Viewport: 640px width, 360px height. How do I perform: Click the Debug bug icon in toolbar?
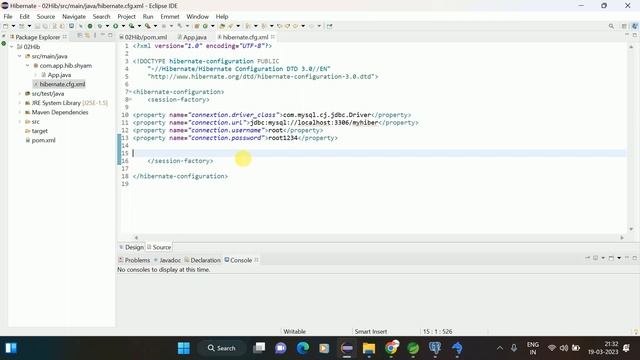[100, 26]
